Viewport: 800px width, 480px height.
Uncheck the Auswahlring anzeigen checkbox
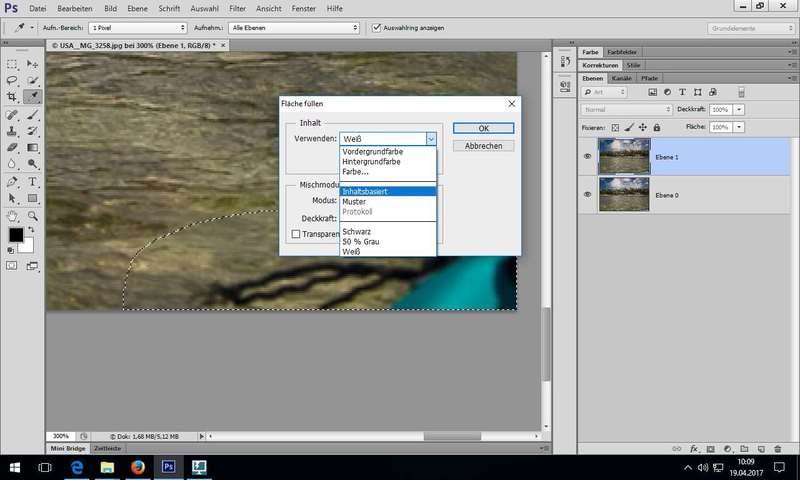376,28
